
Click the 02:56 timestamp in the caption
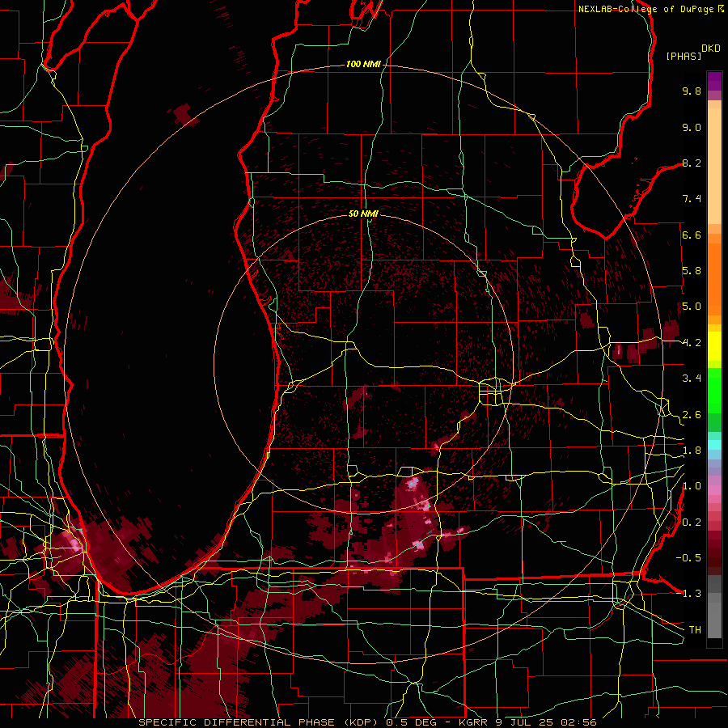(x=578, y=722)
